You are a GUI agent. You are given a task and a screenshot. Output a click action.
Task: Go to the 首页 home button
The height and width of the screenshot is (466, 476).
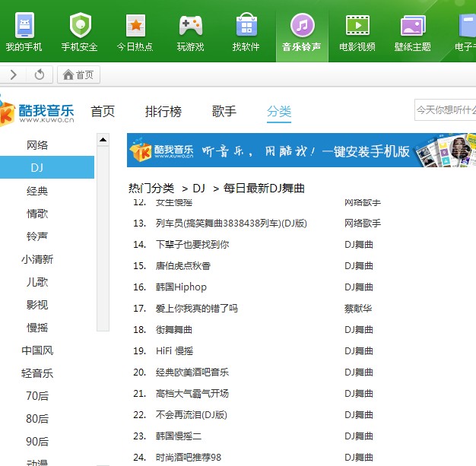(x=79, y=74)
